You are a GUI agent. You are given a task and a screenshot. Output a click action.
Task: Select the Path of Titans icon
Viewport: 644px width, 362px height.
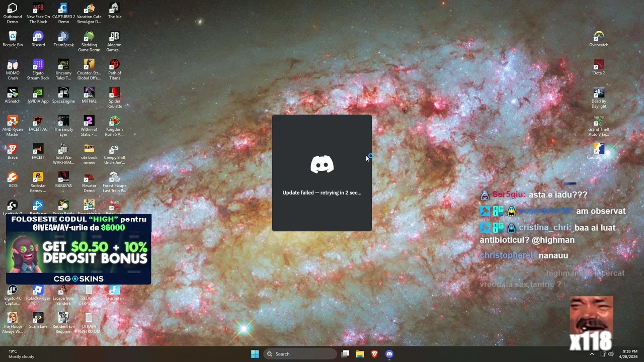[114, 70]
